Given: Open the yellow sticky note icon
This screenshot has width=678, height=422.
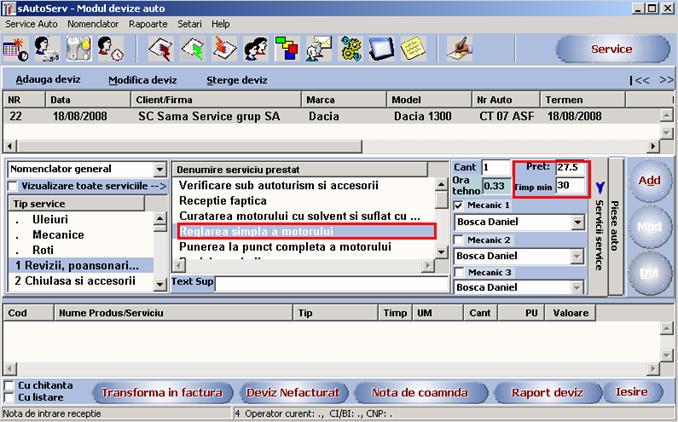Looking at the screenshot, I should (x=411, y=49).
